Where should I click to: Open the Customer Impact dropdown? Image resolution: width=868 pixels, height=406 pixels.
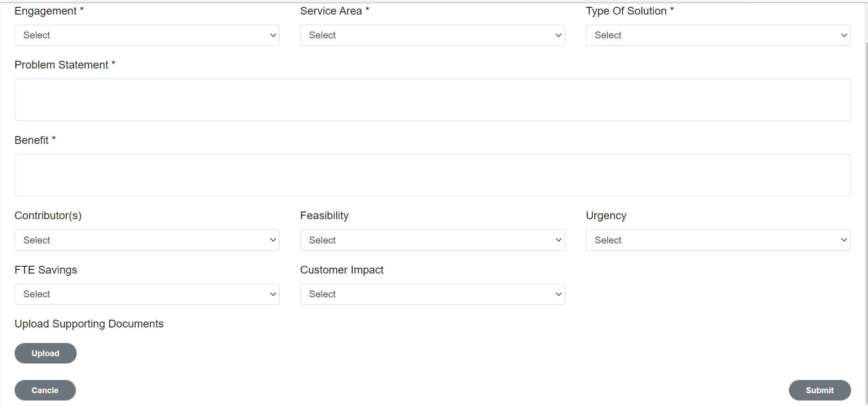pyautogui.click(x=432, y=294)
